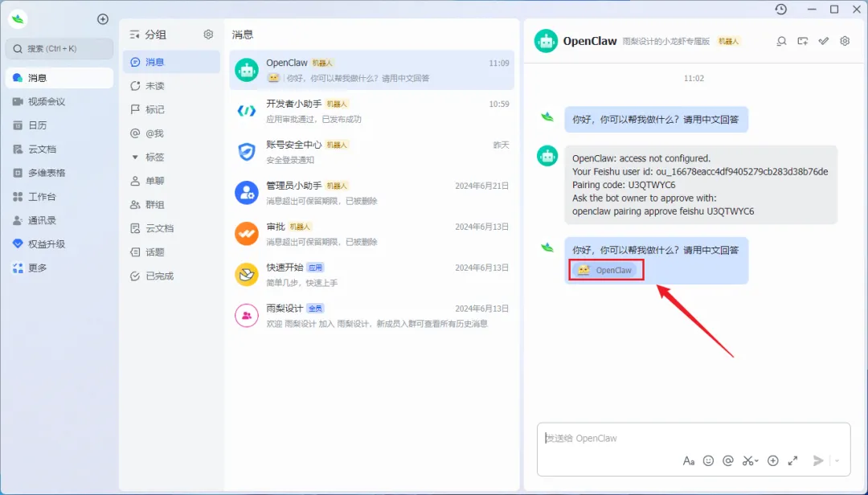This screenshot has width=868, height=495.
Task: Click the scissors screenshot icon
Action: tap(750, 460)
